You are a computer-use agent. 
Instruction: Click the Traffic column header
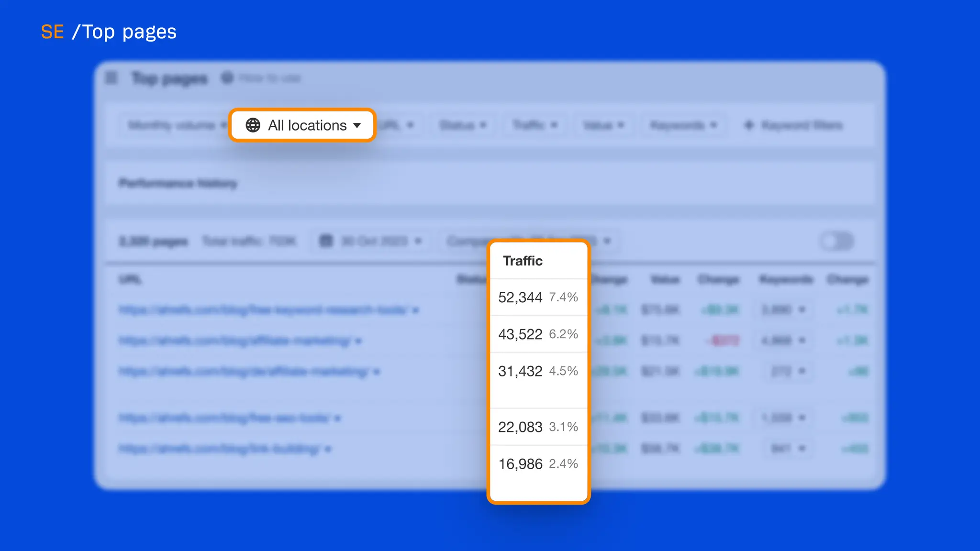tap(523, 261)
